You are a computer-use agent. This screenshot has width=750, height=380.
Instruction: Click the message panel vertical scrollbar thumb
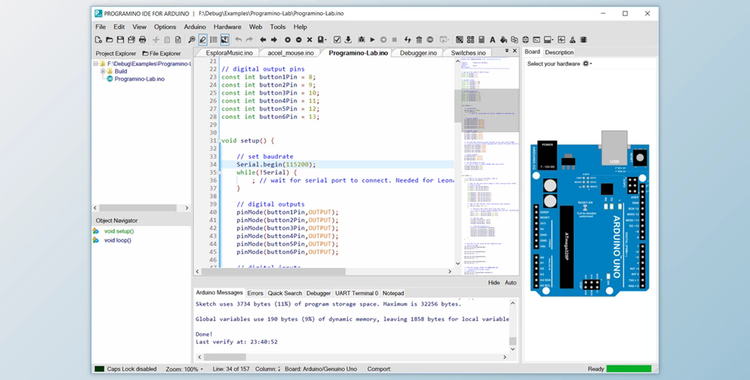(x=513, y=341)
